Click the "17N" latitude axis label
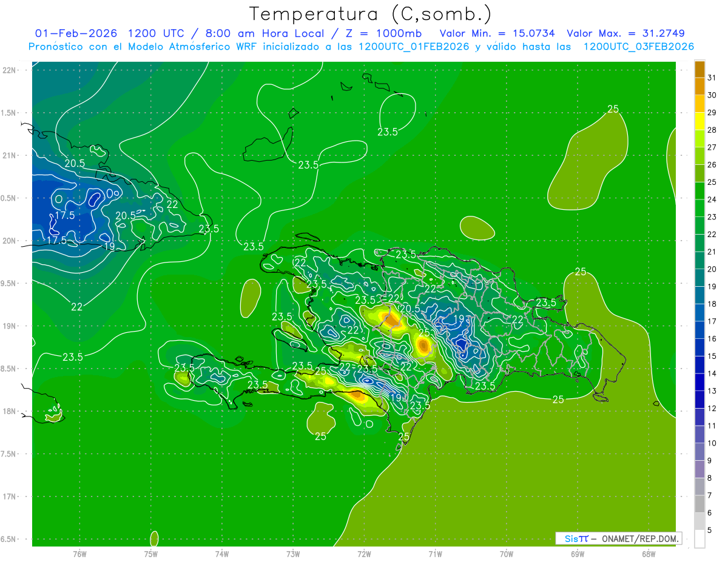 point(10,497)
